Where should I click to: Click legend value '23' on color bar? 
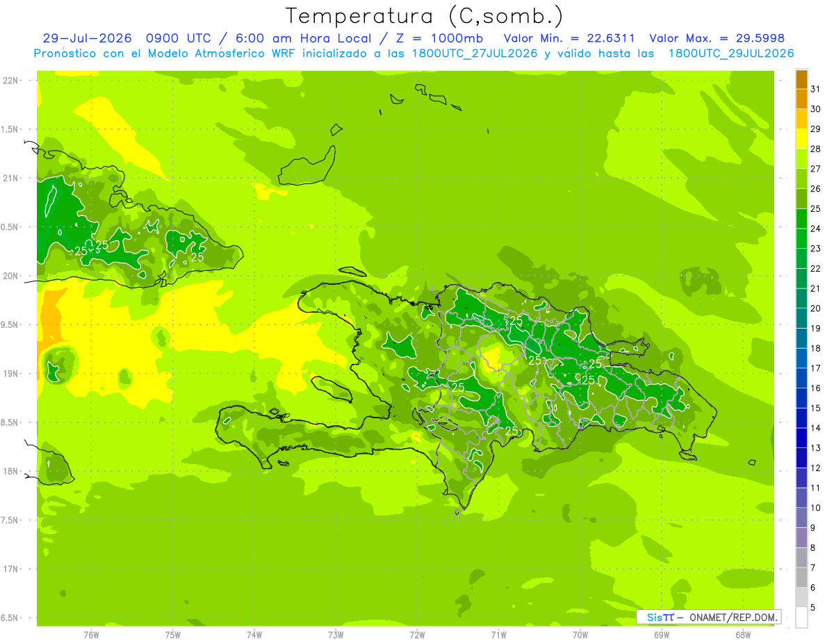(816, 249)
